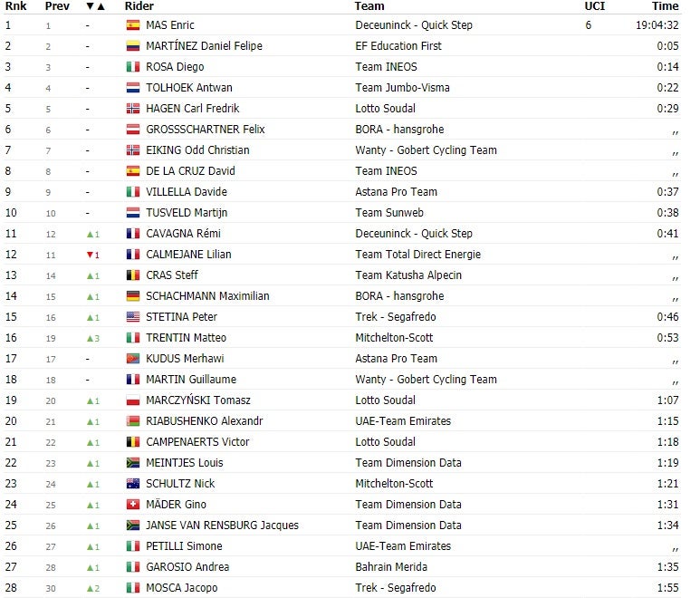Click the Norwegian flag next to EIKING Odd Christian
Viewport: 700px width, 598px height.
coord(132,150)
